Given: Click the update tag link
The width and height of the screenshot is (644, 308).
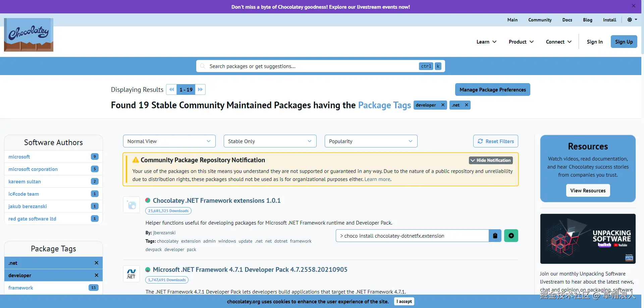Looking at the screenshot, I should pyautogui.click(x=246, y=241).
